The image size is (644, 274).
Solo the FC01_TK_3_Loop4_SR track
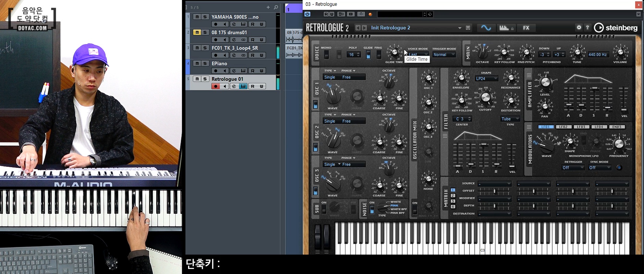click(205, 48)
